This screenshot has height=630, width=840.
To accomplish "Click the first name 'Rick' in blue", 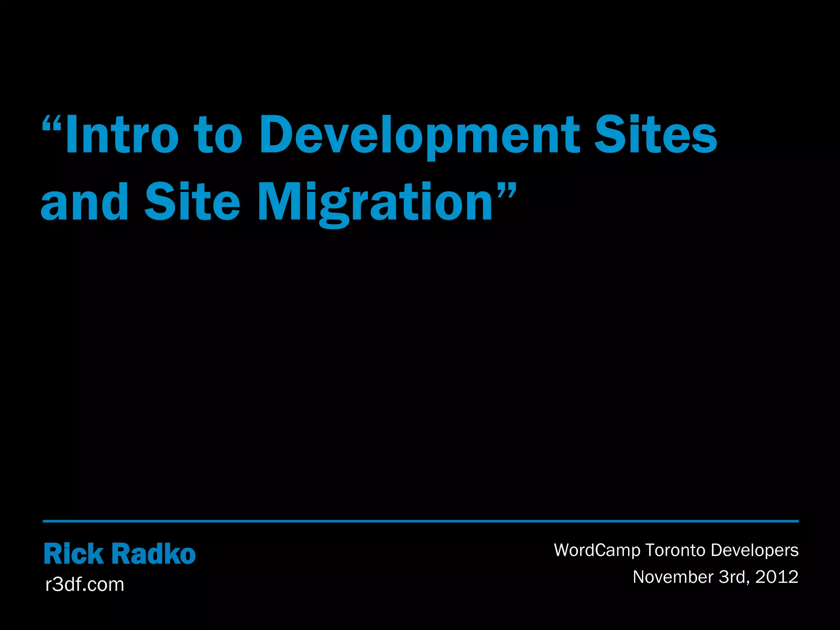I will (x=74, y=554).
